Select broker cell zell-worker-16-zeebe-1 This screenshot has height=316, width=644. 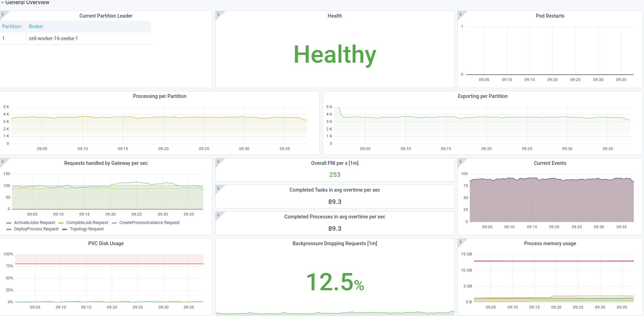[53, 38]
